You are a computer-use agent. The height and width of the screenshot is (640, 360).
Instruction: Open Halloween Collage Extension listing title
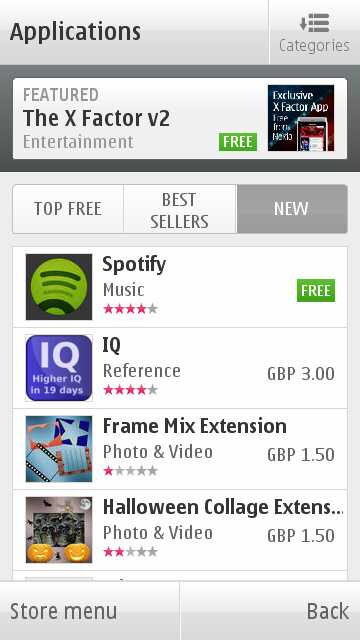(x=223, y=507)
